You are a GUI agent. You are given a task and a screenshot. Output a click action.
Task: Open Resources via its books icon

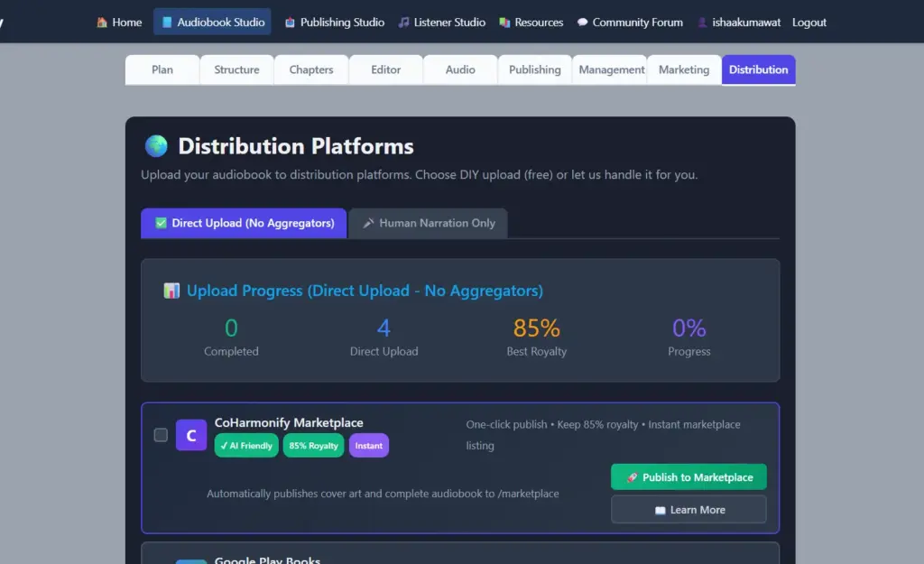pos(504,22)
